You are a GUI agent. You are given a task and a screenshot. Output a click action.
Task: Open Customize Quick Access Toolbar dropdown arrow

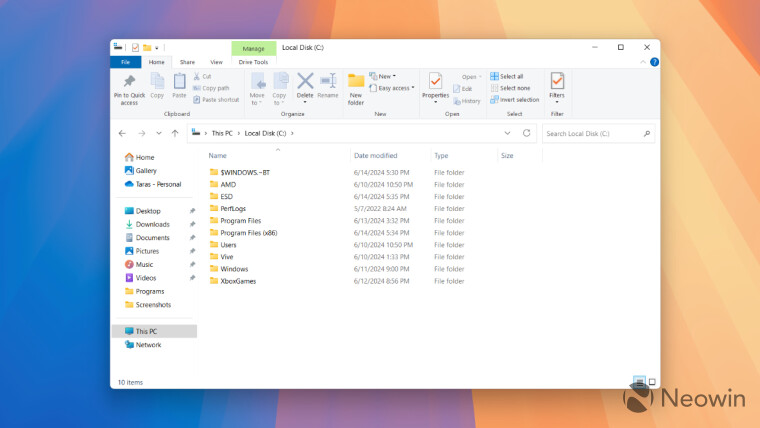click(x=157, y=48)
